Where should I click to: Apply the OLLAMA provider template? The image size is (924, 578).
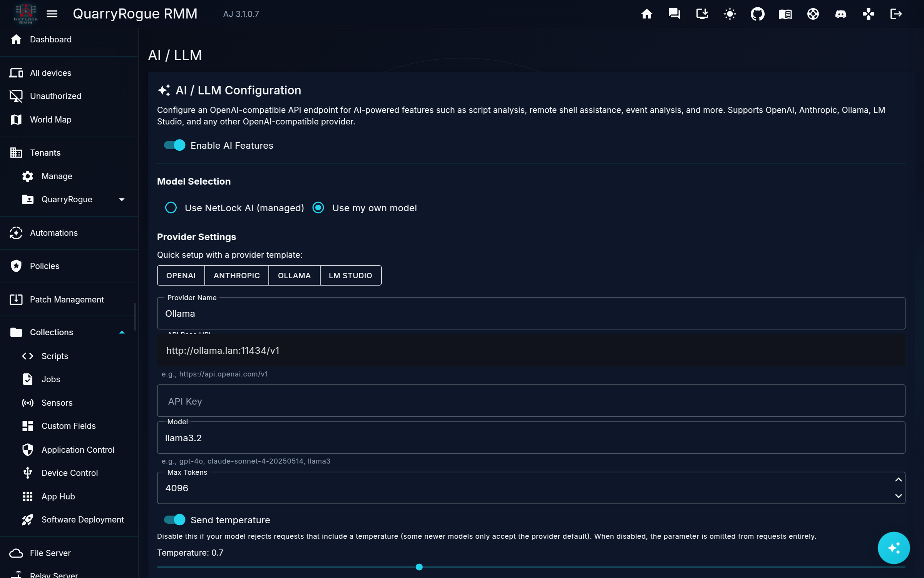294,276
